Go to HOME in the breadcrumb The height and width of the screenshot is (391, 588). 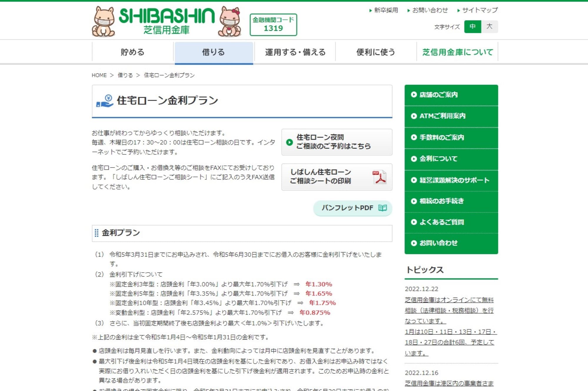tap(99, 75)
